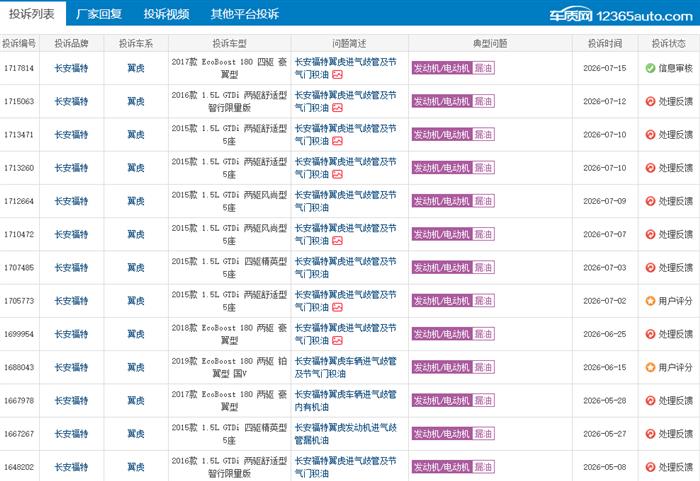Image resolution: width=700 pixels, height=481 pixels.
Task: Click model 2019款 EcoBoost 180 两驱 铂翼型 国V
Action: [229, 367]
